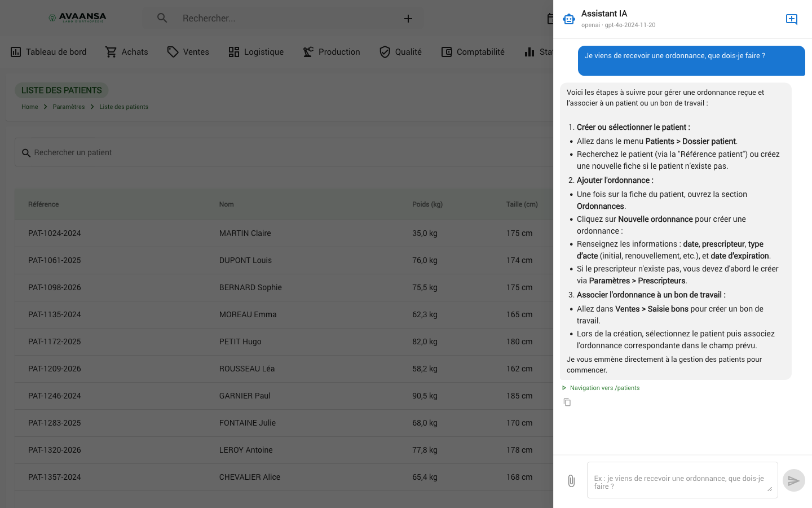The height and width of the screenshot is (508, 812).
Task: Click the Ventes tag icon
Action: click(173, 52)
